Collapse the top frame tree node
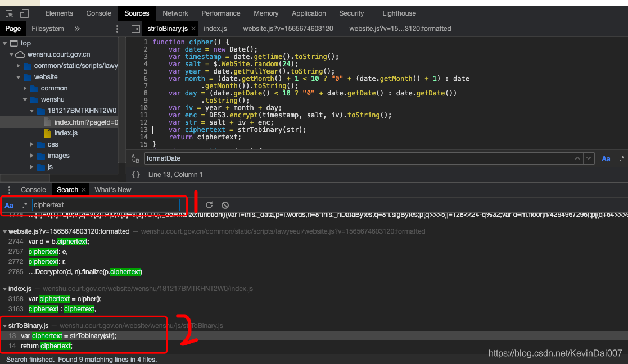The image size is (628, 364). (5, 43)
